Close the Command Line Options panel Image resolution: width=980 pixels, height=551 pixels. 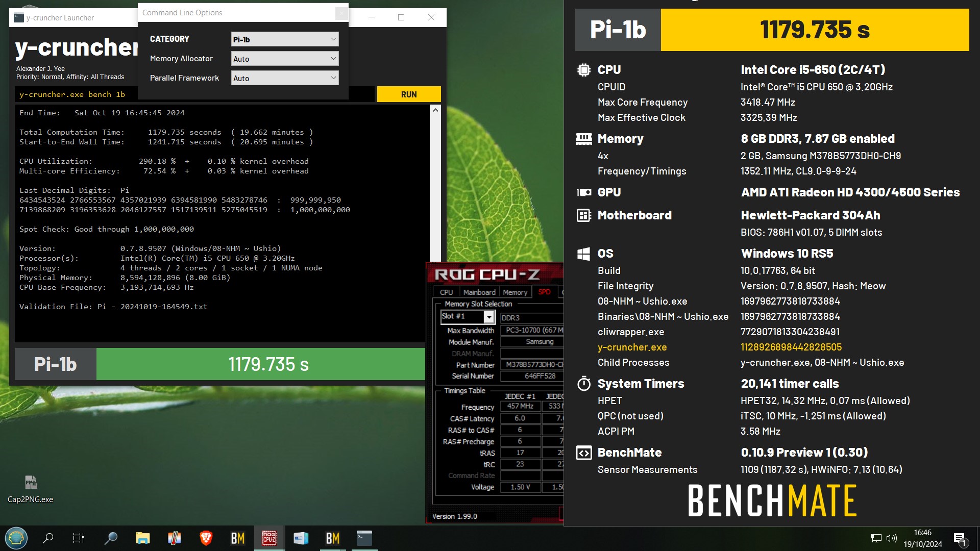pos(341,13)
